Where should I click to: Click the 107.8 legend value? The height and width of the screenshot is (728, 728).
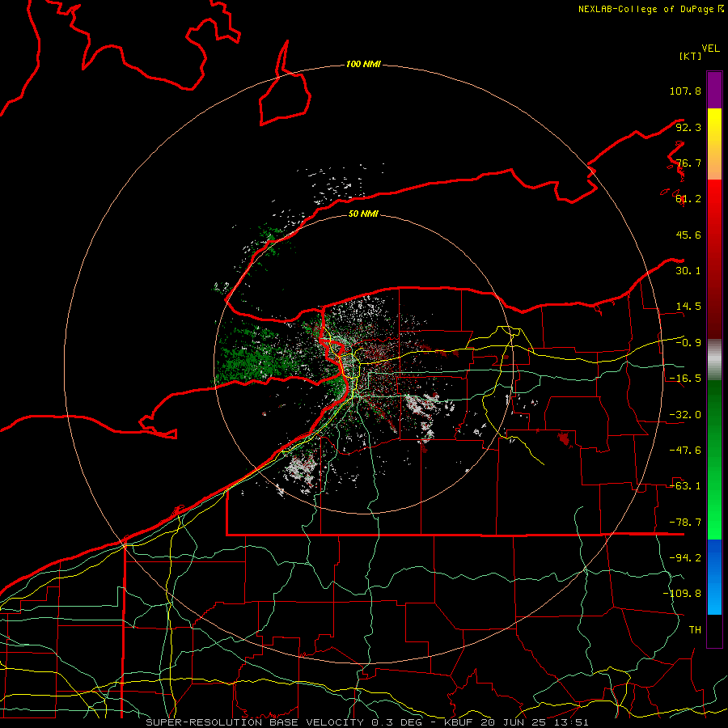tap(685, 91)
